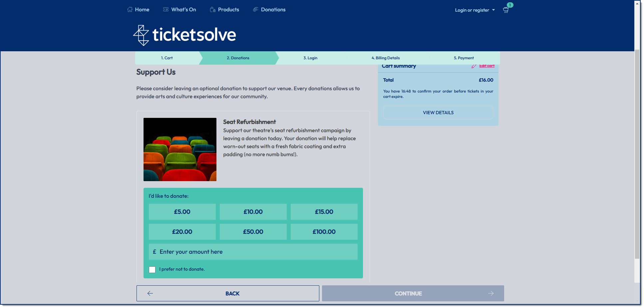Click the BACK button
This screenshot has width=644, height=308.
tap(228, 293)
